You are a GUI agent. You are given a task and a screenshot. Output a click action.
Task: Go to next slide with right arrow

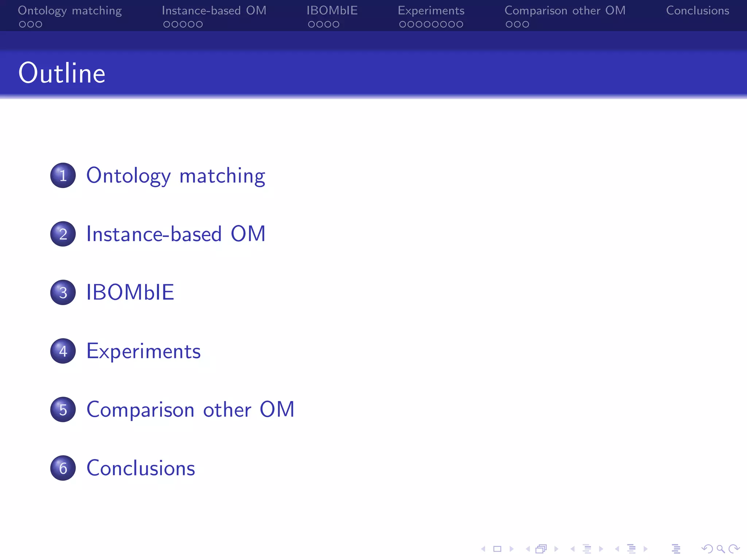(x=511, y=549)
